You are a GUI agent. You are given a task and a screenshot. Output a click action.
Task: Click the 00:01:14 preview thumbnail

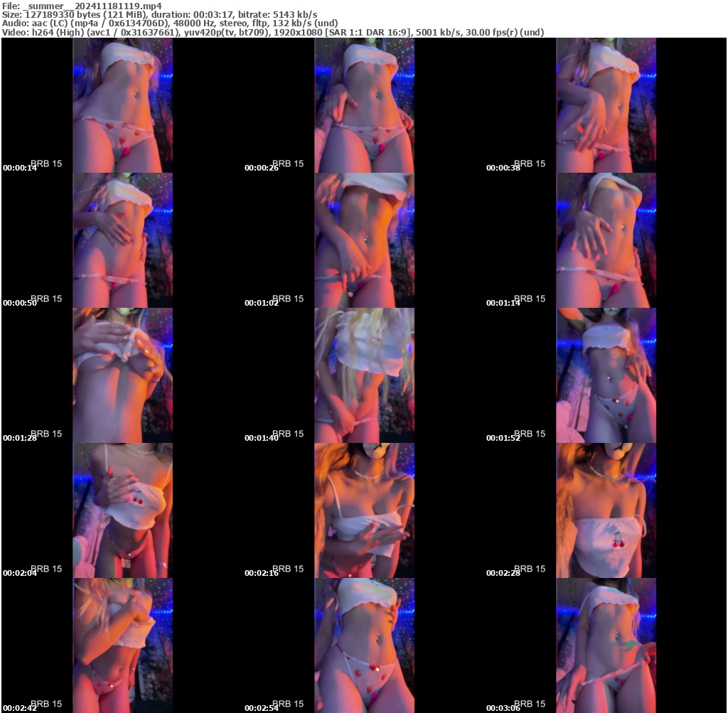pyautogui.click(x=605, y=238)
